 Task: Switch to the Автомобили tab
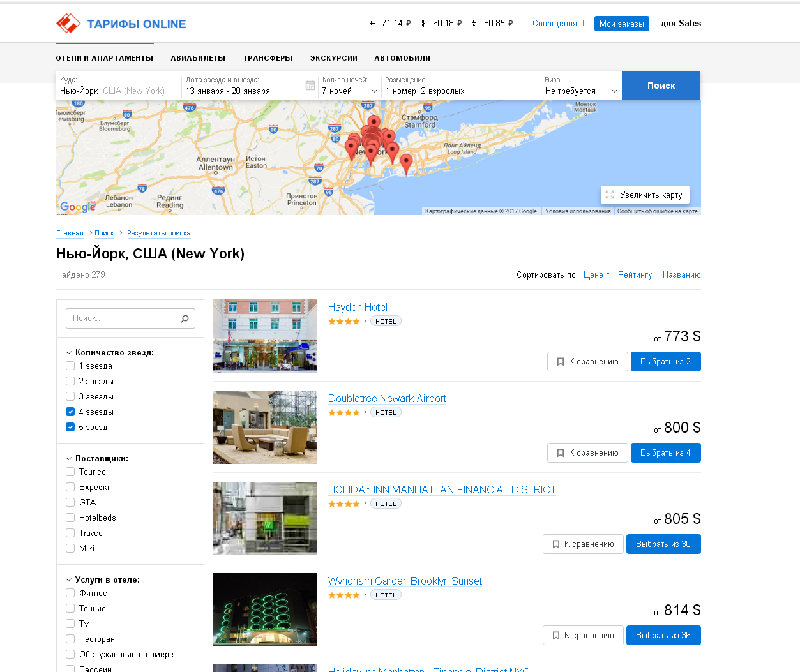click(402, 58)
